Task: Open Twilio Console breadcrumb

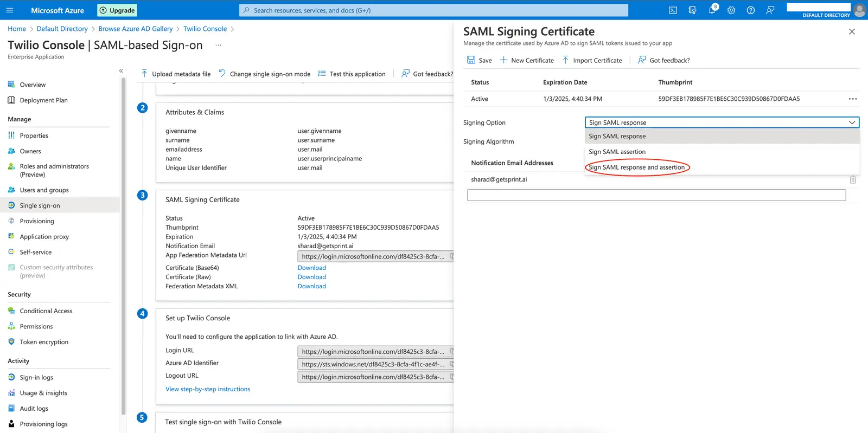Action: [x=205, y=29]
